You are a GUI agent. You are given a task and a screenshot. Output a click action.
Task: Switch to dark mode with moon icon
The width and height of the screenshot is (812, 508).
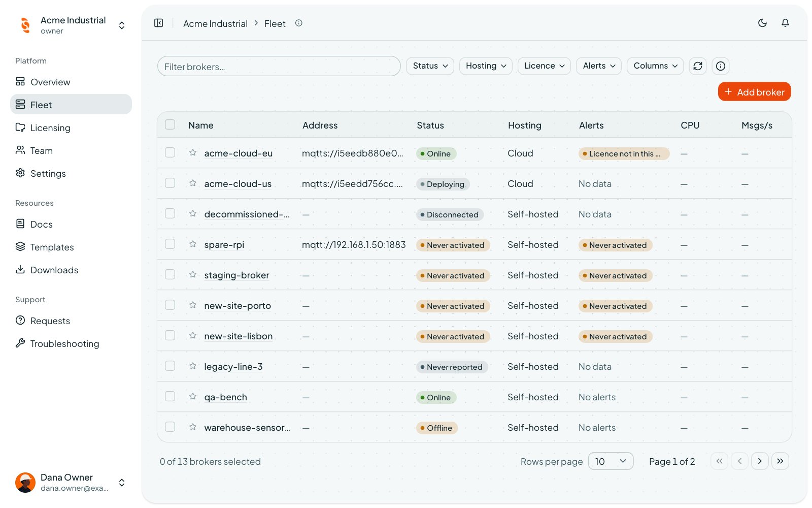762,23
